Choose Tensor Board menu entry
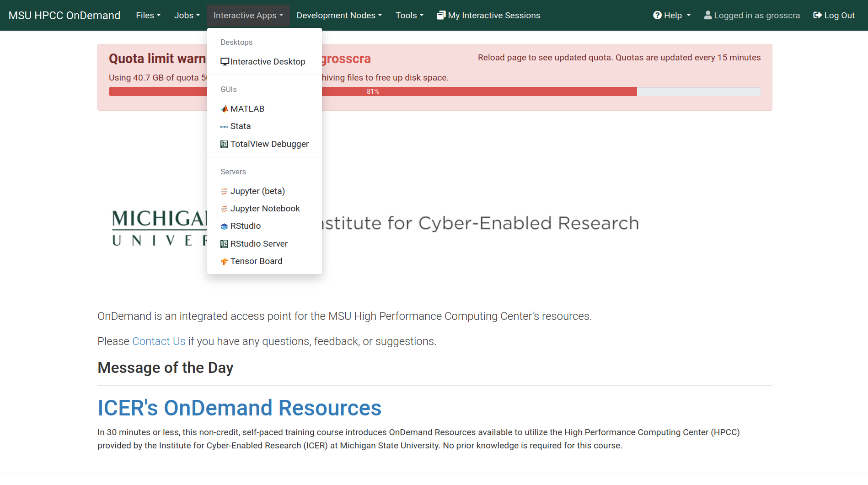868x485 pixels. pyautogui.click(x=264, y=261)
